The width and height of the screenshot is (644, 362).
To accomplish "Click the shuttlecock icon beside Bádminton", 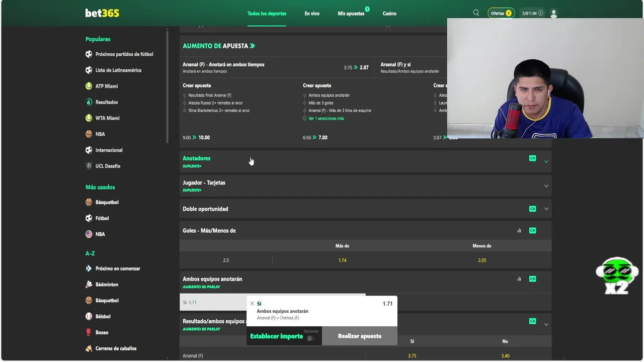I will click(x=89, y=285).
